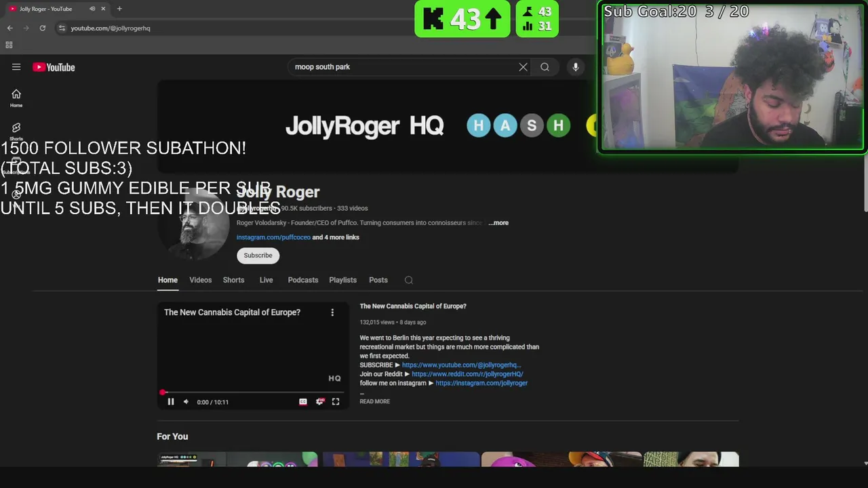Pause the featured video
The width and height of the screenshot is (868, 488).
pyautogui.click(x=171, y=402)
